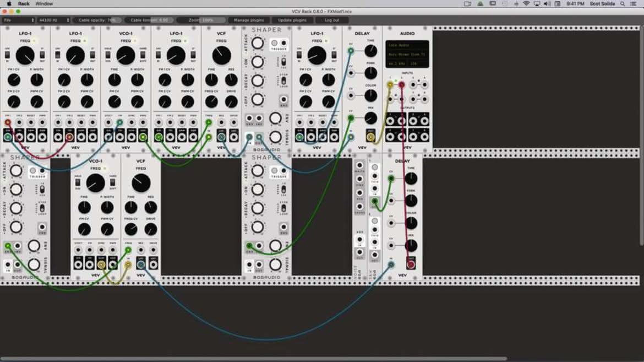Click bottom-row VCF LPF output jack
The height and width of the screenshot is (362, 644).
[141, 264]
